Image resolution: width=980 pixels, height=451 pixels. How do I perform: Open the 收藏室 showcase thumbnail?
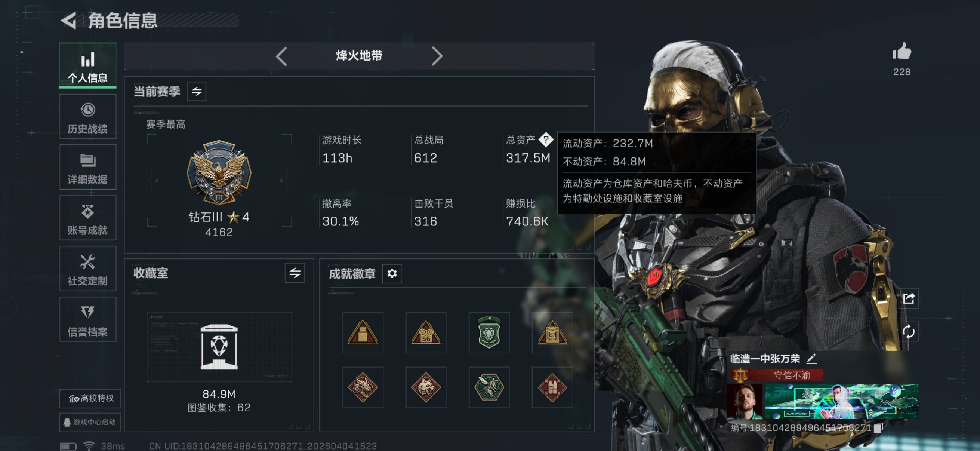[x=219, y=347]
